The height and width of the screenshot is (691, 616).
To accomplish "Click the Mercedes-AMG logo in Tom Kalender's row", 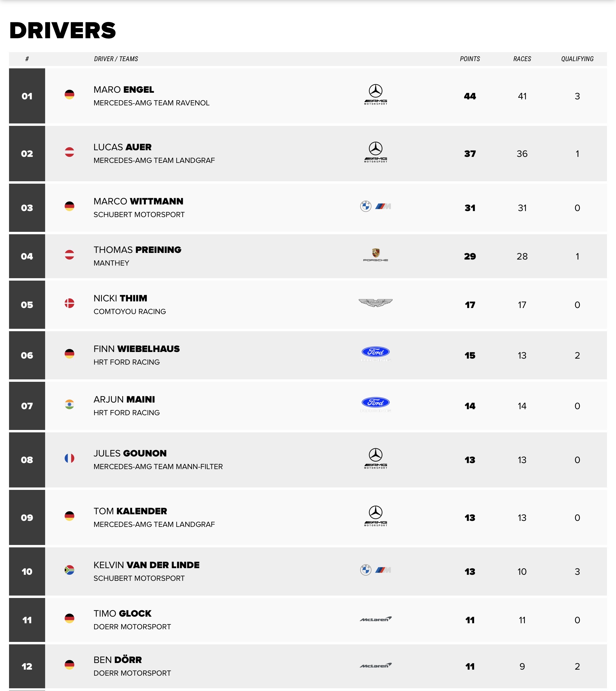I will (x=375, y=516).
